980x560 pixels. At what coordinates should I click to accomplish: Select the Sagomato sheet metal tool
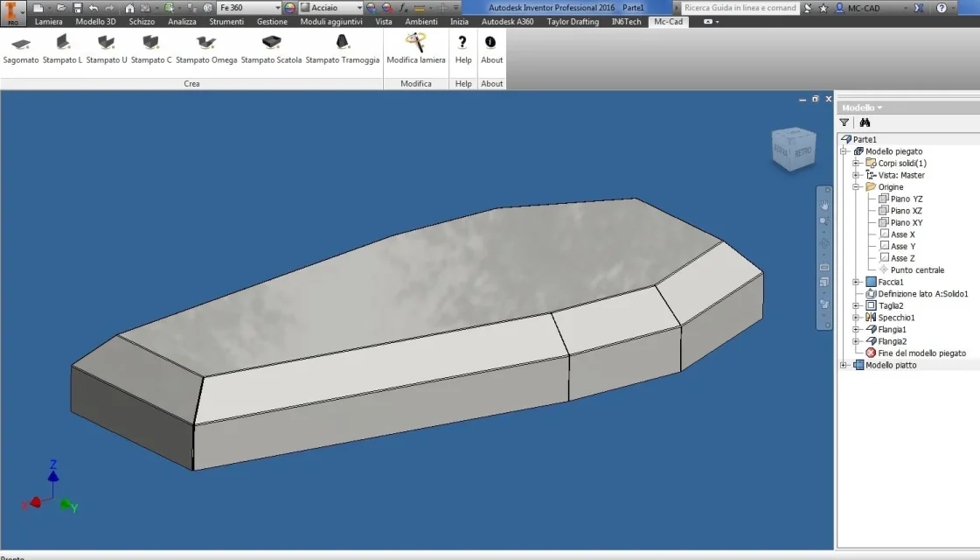21,49
